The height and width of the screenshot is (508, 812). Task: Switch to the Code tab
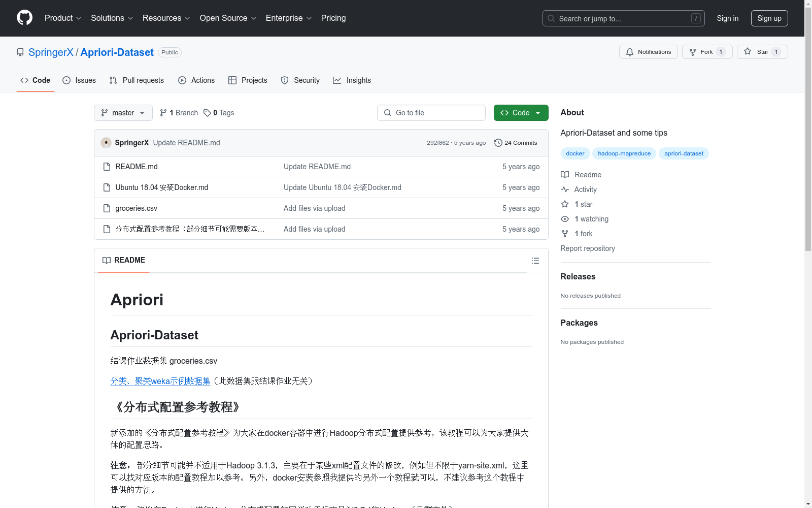[x=36, y=80]
